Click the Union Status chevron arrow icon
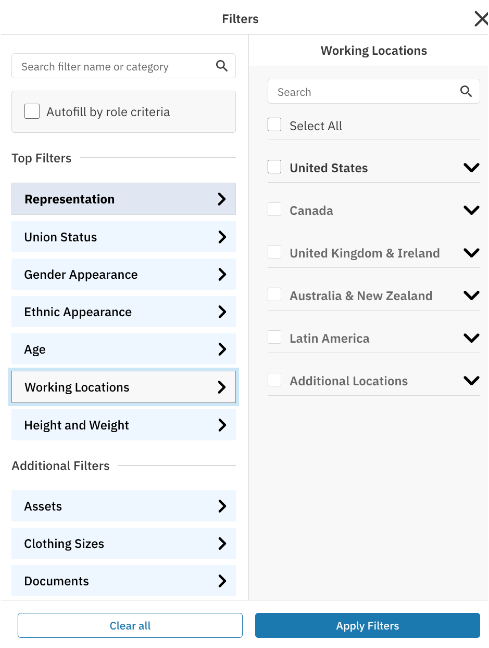Screen dimensions: 489x648 pos(222,237)
